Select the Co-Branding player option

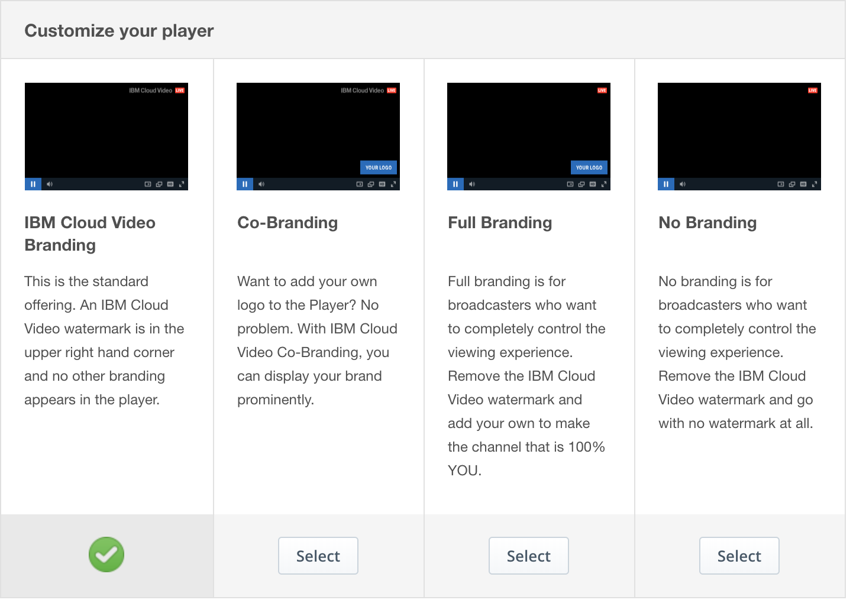(x=318, y=556)
